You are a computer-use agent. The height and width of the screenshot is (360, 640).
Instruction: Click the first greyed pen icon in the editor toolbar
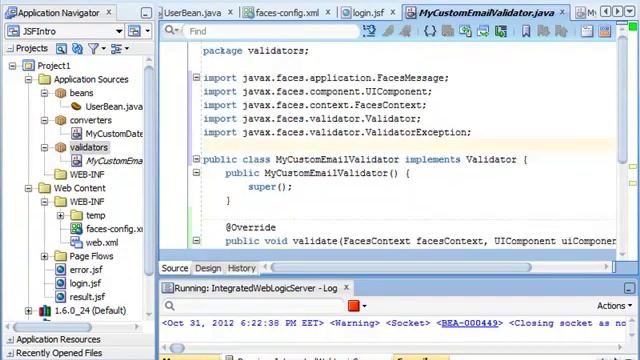click(x=388, y=31)
